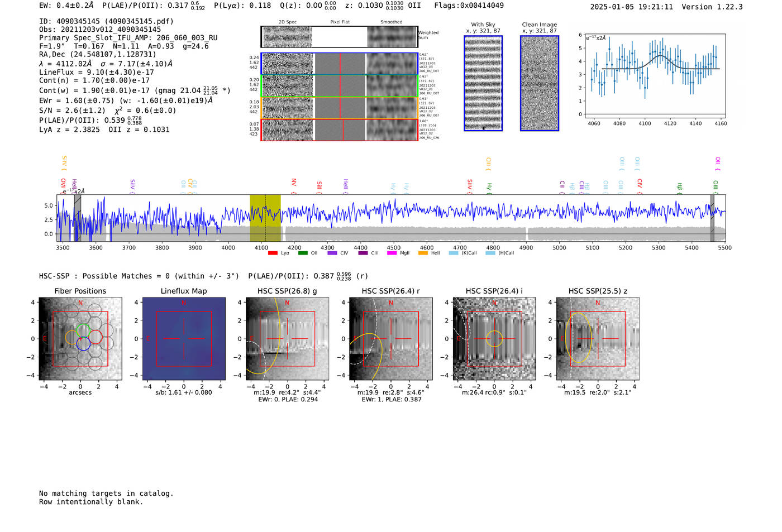This screenshot has height=532, width=782.
Task: Open the HSC SSP(26.4) i cutout
Action: click(494, 339)
